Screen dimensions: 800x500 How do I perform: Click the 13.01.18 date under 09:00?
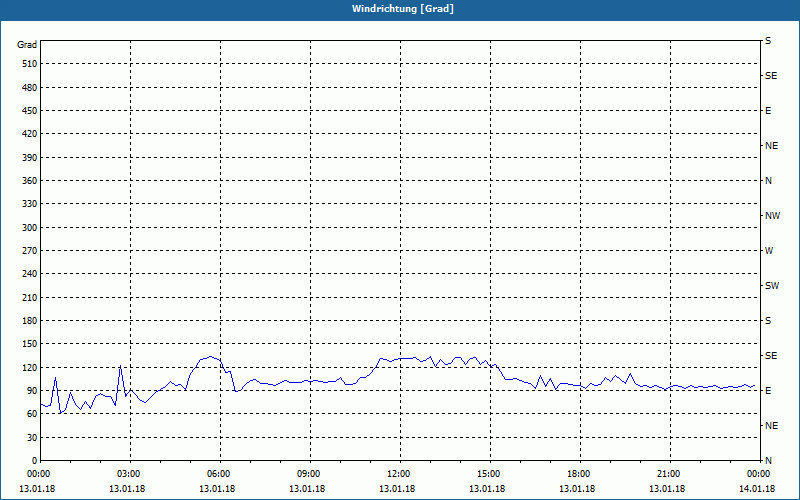click(x=307, y=489)
